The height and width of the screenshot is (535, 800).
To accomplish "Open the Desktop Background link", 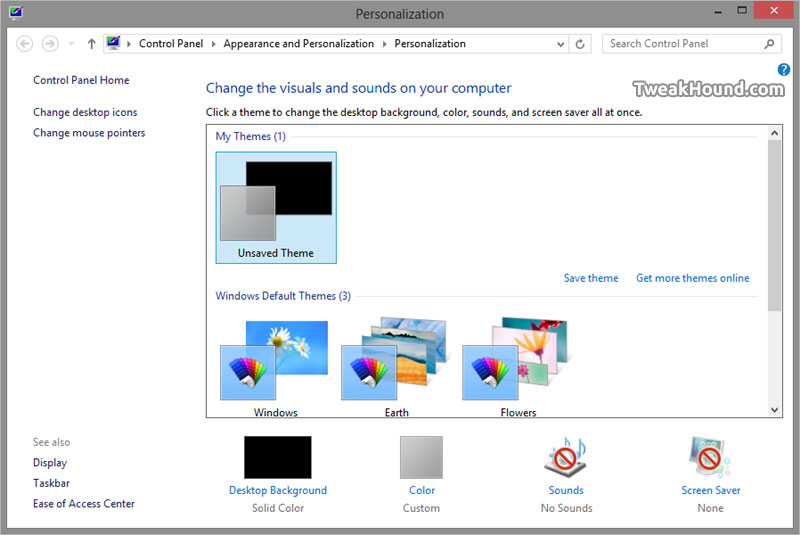I will [x=278, y=490].
